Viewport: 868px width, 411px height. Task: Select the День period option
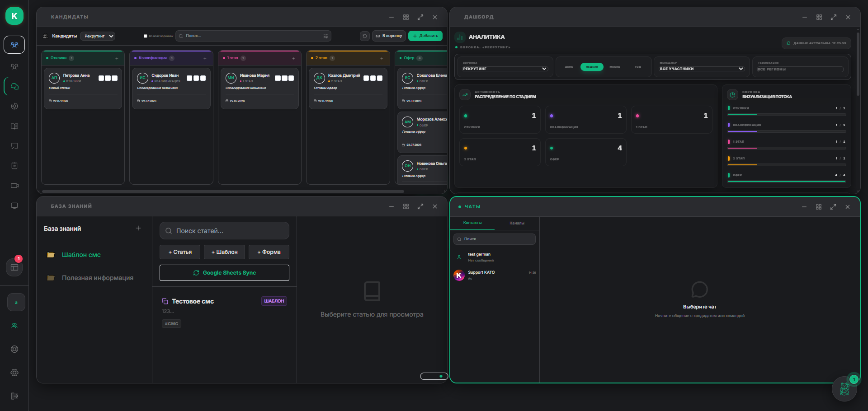point(569,67)
